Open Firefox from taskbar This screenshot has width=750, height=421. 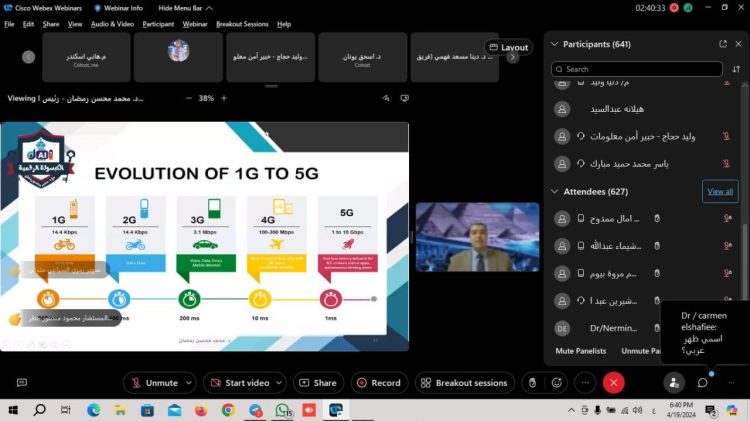pos(201,410)
